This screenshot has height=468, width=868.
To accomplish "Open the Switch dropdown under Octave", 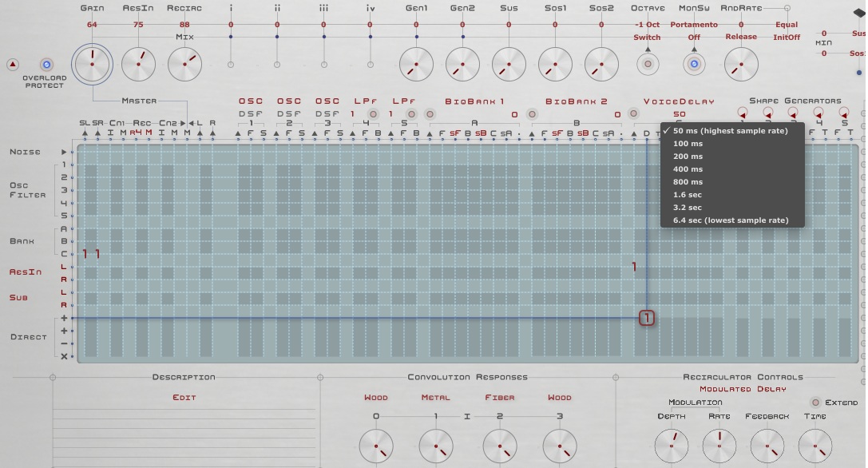I will 647,37.
